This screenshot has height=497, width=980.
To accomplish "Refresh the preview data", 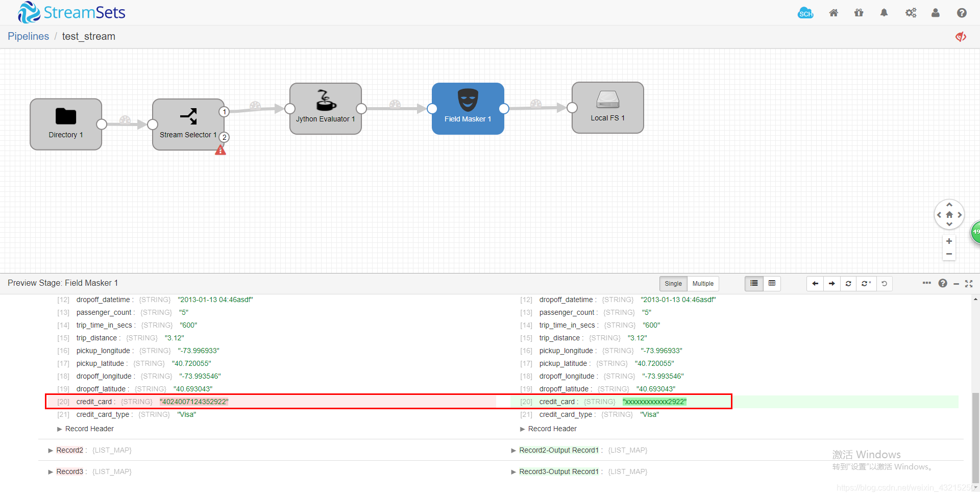I will 848,284.
